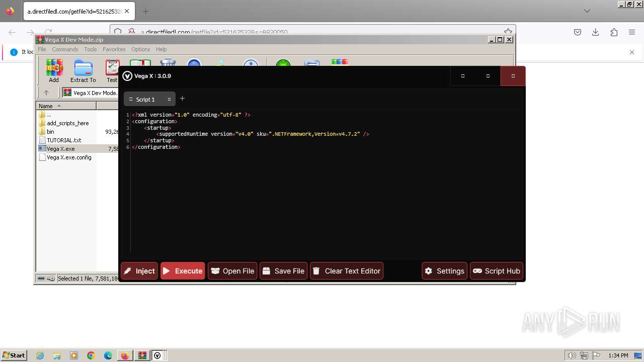Open Firefox Extensions icon
This screenshot has height=362, width=644.
click(614, 32)
